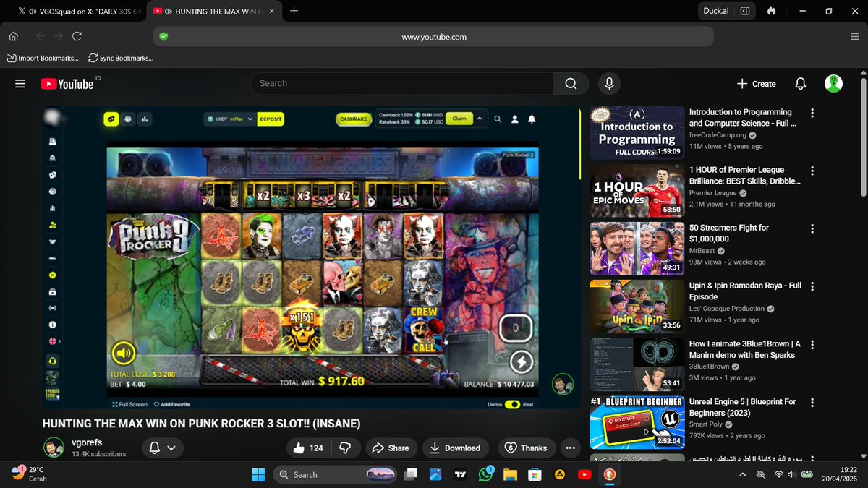Click the casino bell icon in the video
Image resolution: width=868 pixels, height=488 pixels.
click(532, 119)
